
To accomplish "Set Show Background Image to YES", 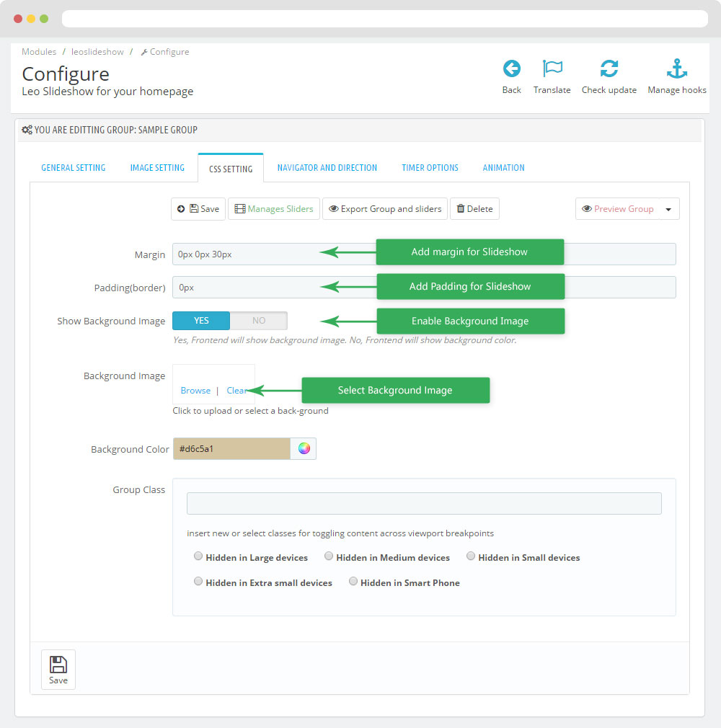I will tap(201, 321).
